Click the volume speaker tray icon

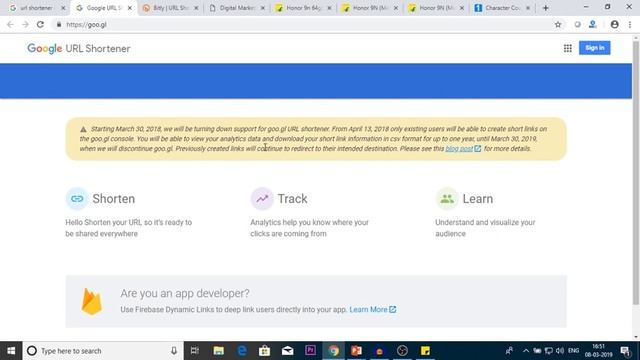pos(560,351)
